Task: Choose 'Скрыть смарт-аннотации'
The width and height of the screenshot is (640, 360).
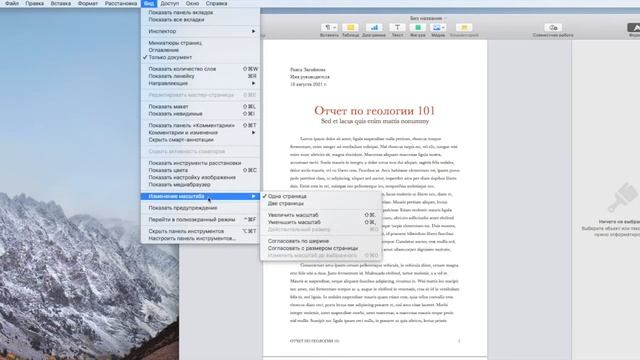Action: coord(200,140)
